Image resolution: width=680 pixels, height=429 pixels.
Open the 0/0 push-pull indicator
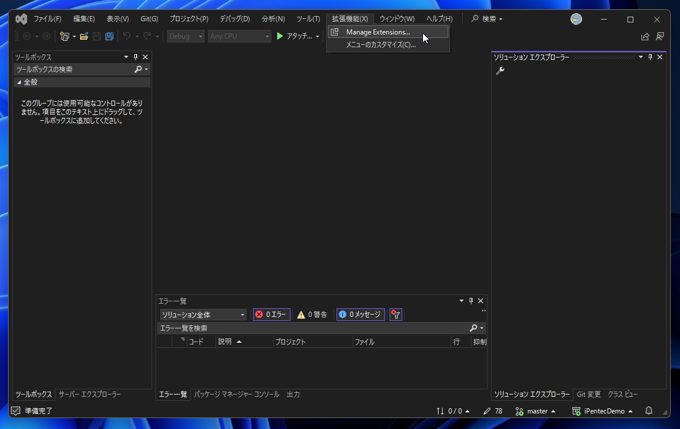[453, 411]
